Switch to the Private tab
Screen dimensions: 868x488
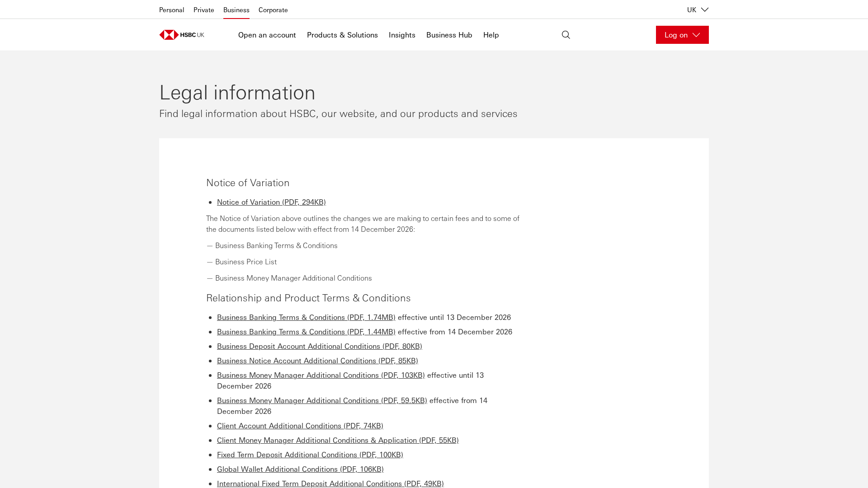pyautogui.click(x=203, y=10)
